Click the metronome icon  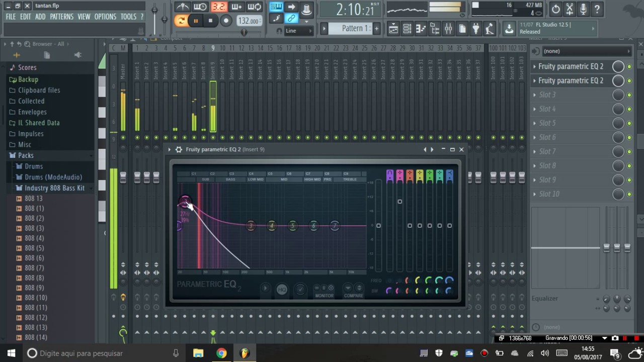pos(182,7)
